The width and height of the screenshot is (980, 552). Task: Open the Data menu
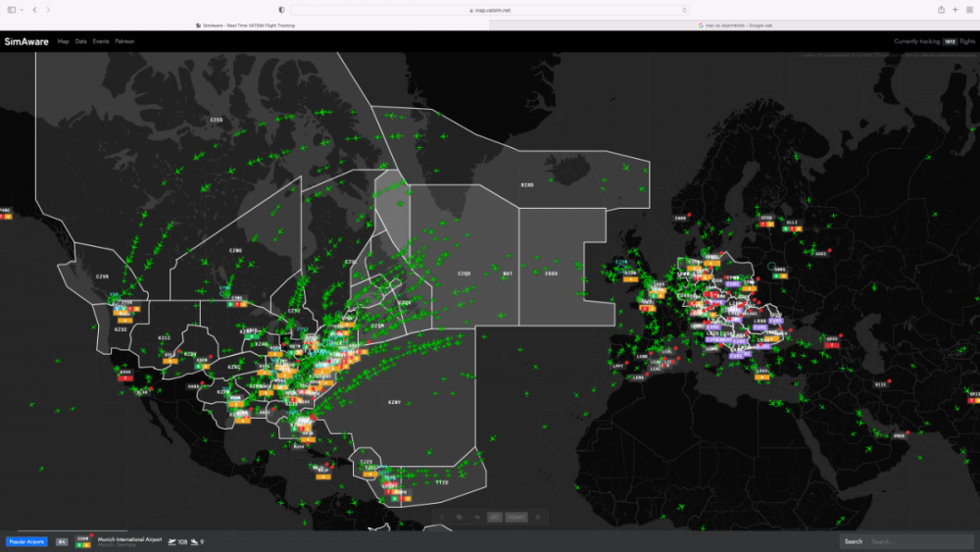pyautogui.click(x=80, y=41)
